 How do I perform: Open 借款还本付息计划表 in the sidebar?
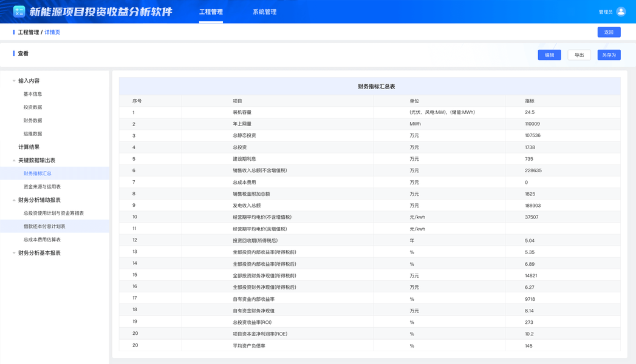point(44,226)
